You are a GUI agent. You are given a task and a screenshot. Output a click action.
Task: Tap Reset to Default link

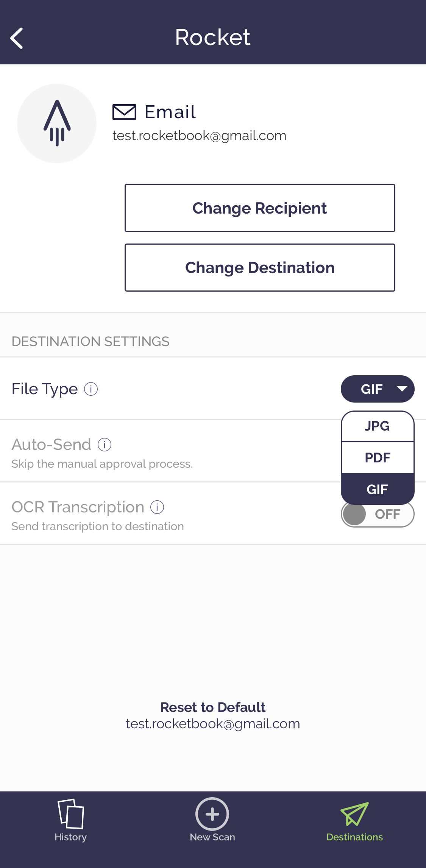tap(213, 707)
